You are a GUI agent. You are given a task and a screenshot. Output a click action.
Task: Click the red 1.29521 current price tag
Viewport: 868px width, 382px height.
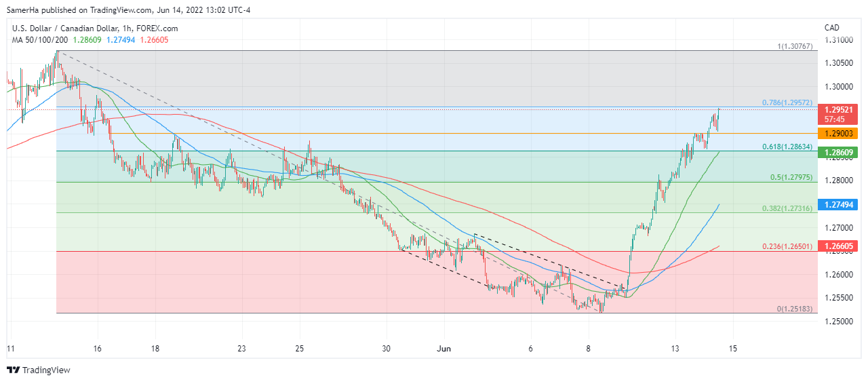tap(839, 109)
